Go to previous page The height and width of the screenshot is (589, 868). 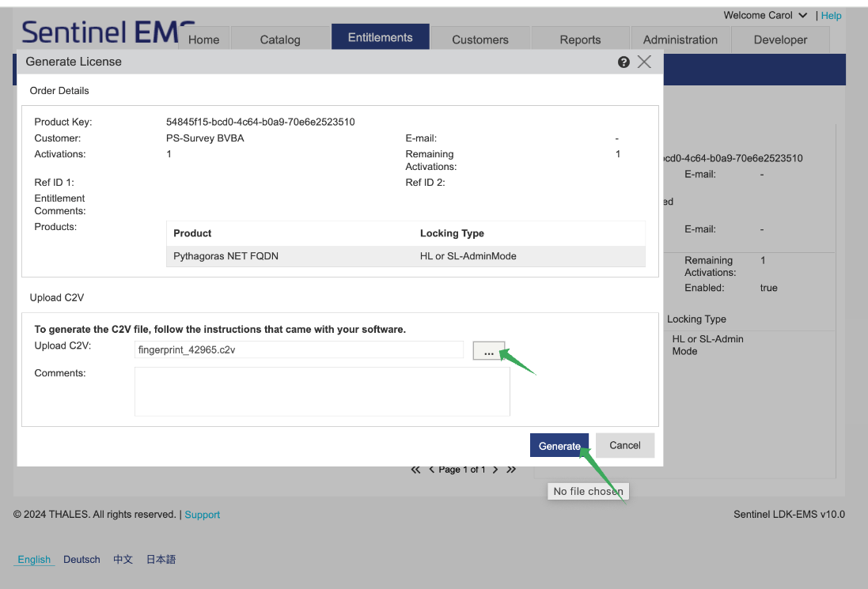tap(431, 470)
